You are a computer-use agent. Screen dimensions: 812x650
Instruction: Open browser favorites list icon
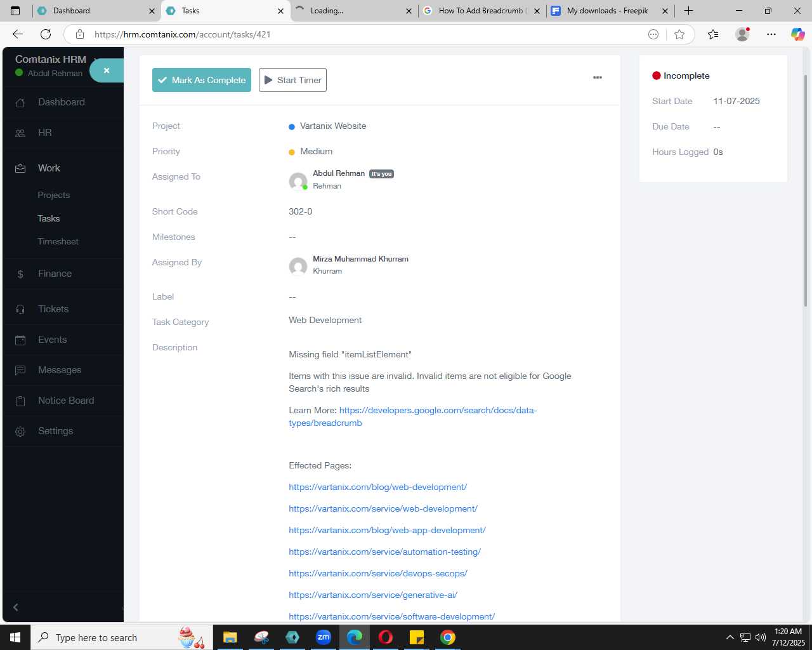tap(713, 34)
